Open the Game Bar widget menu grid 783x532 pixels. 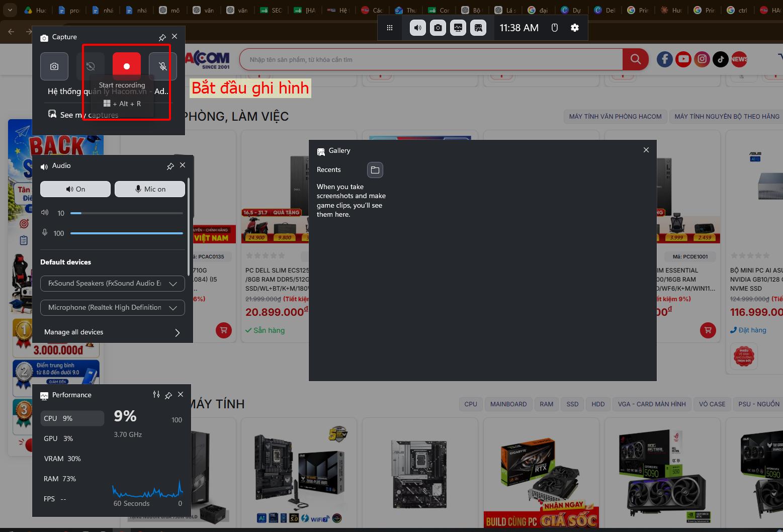point(390,28)
